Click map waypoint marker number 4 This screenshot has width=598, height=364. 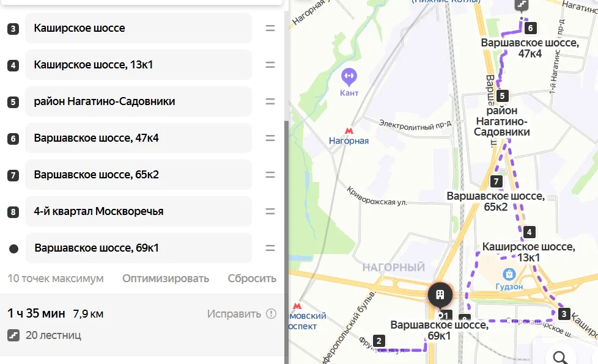pyautogui.click(x=529, y=232)
